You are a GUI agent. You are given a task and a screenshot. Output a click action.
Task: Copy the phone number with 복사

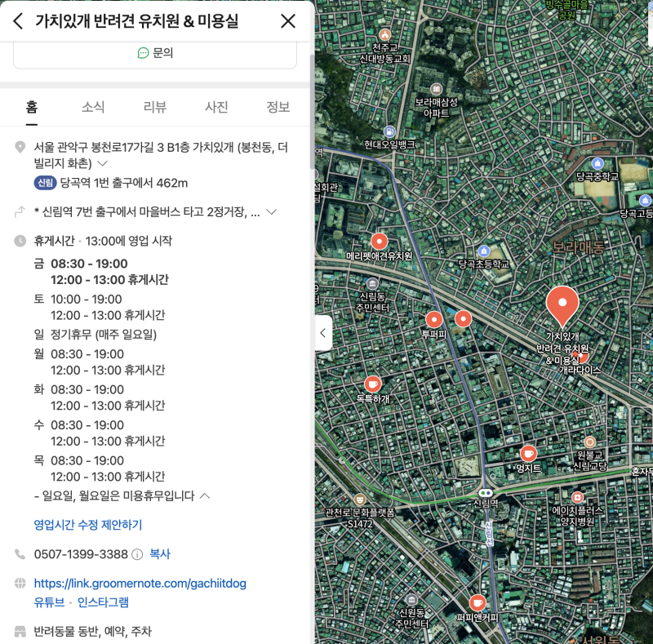[x=160, y=554]
